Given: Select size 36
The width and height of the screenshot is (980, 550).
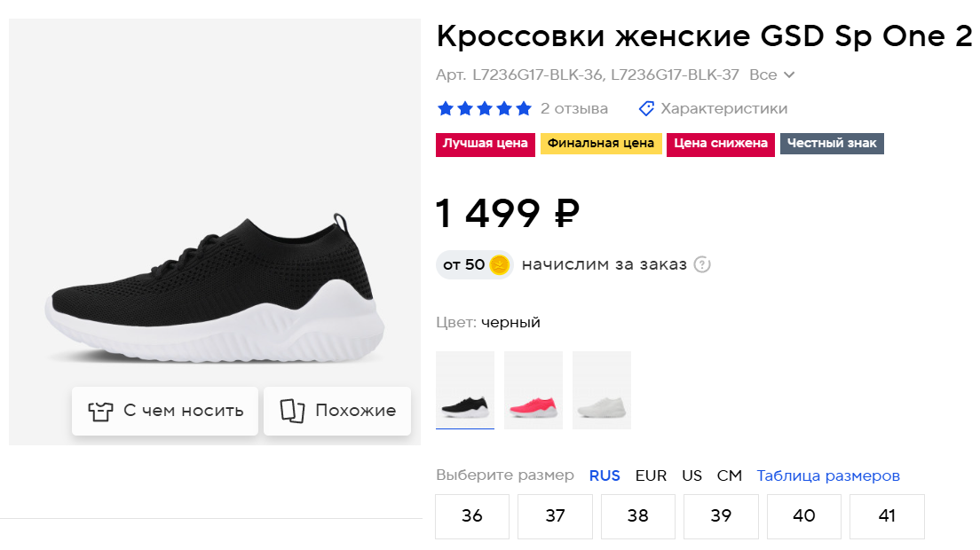Looking at the screenshot, I should (472, 515).
